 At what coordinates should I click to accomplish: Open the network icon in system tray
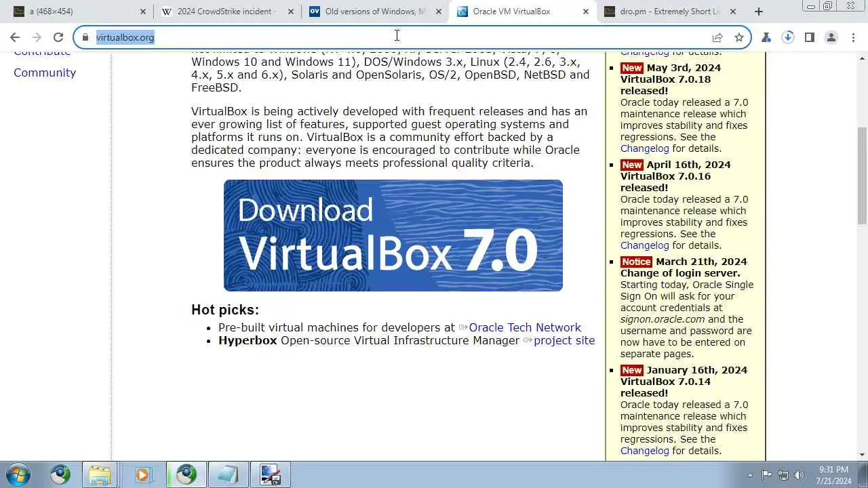coord(783,475)
